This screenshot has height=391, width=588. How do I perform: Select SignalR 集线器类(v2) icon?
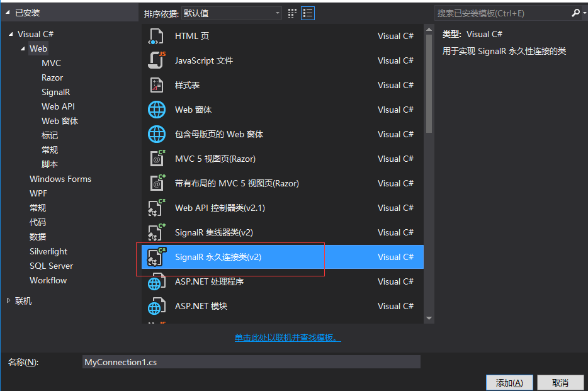(156, 232)
